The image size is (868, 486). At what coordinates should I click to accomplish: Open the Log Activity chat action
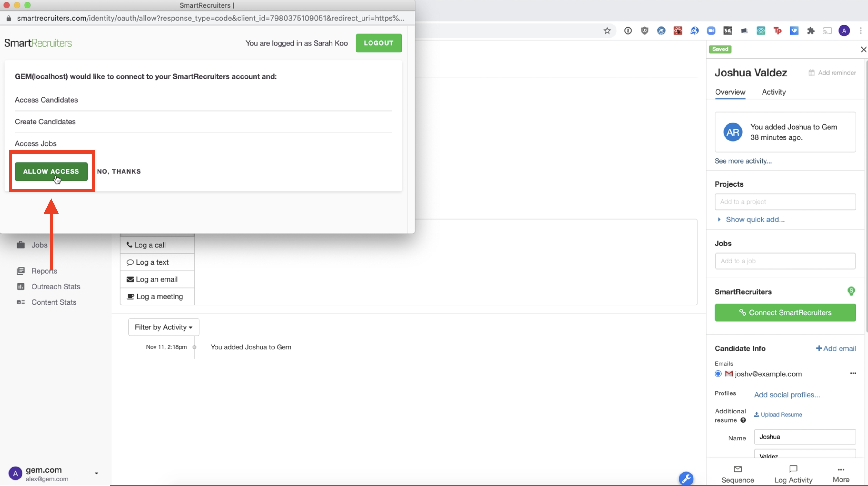click(793, 474)
